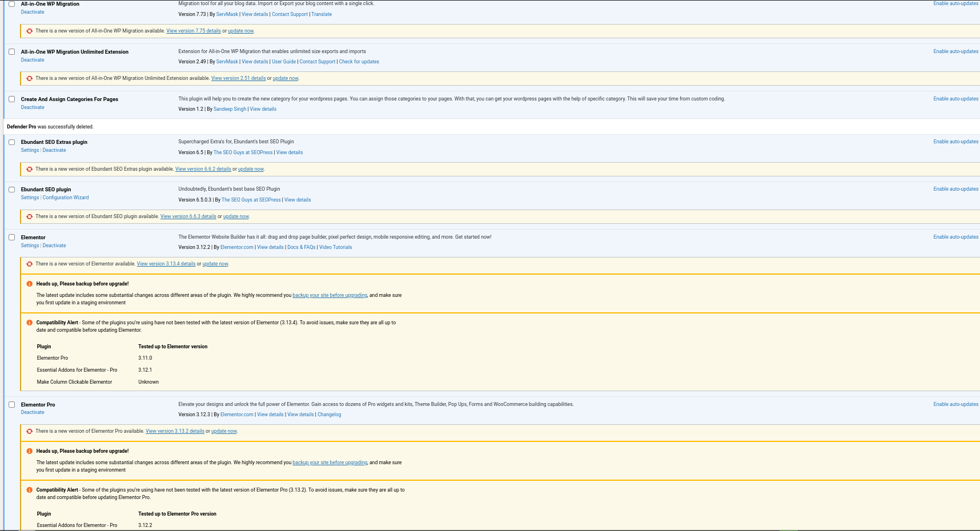Click update icon in All-in-One WP Migration version 7.75 notice
Viewport: 980px width, 531px height.
coord(29,31)
